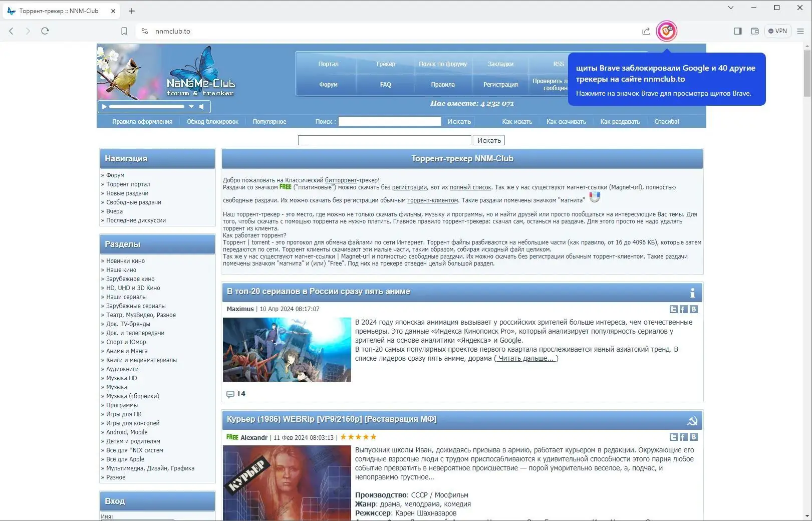Open the Brave main menu hamburger icon
The height and width of the screenshot is (521, 812).
(x=800, y=31)
